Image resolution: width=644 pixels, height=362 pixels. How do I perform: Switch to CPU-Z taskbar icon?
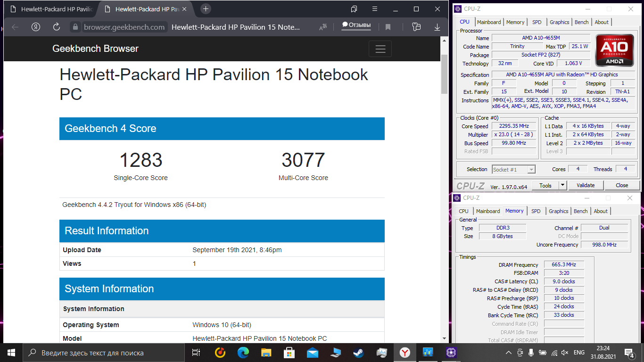(451, 352)
